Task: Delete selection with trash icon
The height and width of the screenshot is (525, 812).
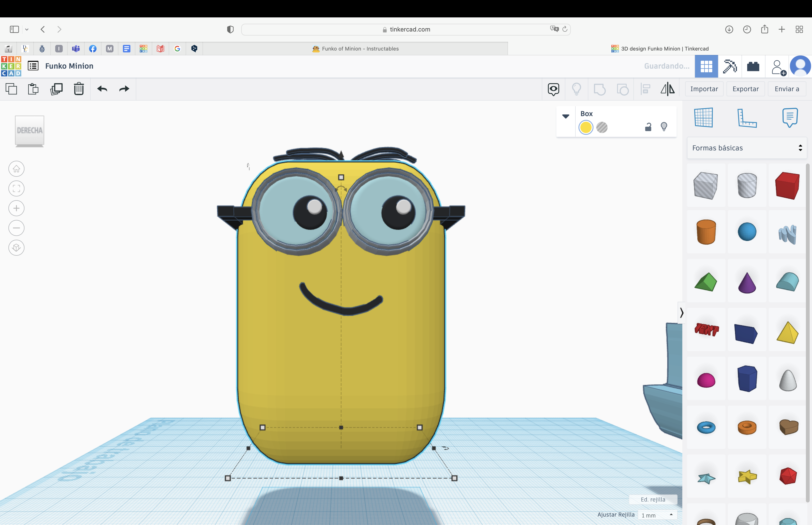Action: tap(79, 89)
